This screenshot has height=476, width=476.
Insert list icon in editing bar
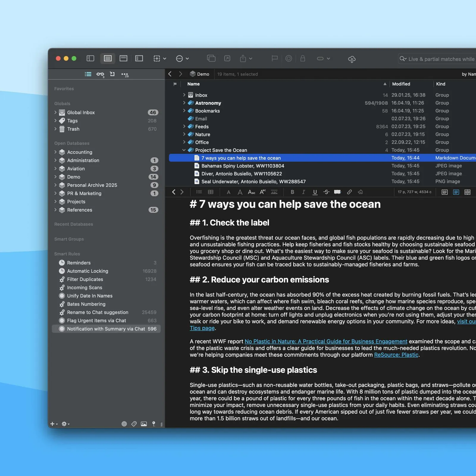[x=199, y=192]
